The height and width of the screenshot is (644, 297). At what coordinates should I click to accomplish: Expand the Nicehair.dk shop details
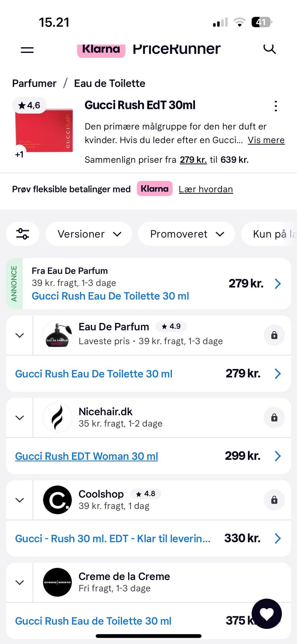20,418
